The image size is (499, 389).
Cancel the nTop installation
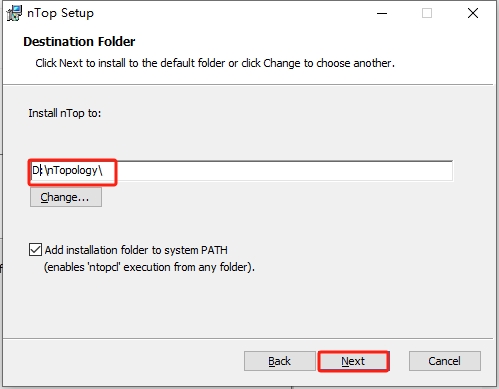pos(445,361)
